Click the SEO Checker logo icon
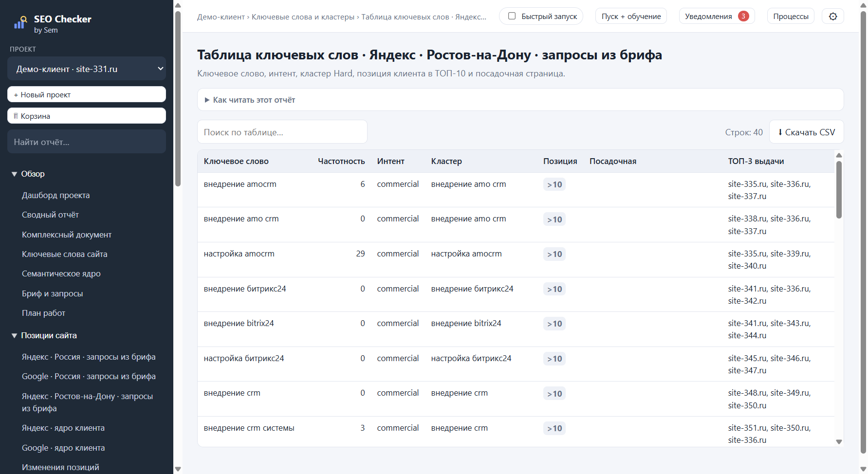This screenshot has height=474, width=868. coord(20,22)
